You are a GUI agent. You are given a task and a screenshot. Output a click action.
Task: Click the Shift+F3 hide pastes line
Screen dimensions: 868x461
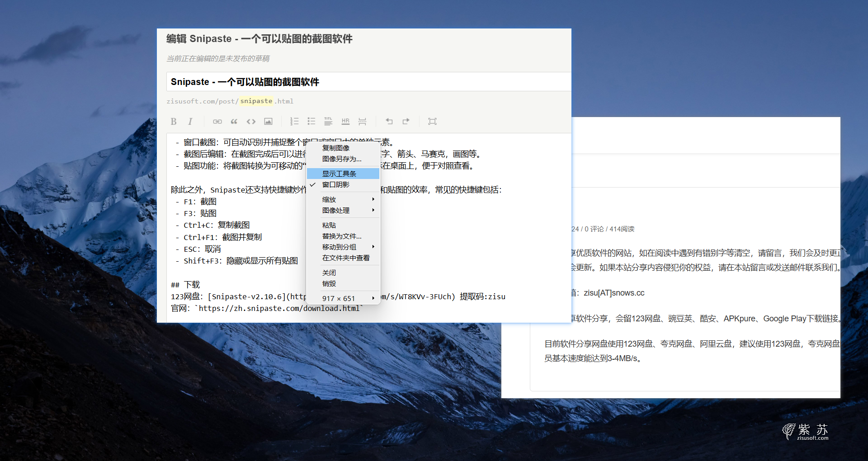(237, 261)
